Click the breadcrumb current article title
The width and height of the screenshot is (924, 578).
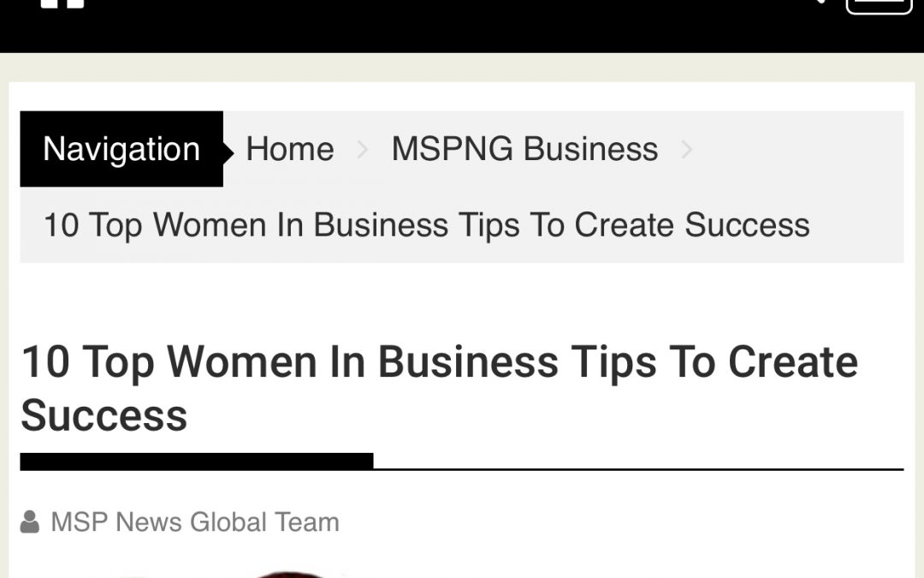pyautogui.click(x=427, y=225)
